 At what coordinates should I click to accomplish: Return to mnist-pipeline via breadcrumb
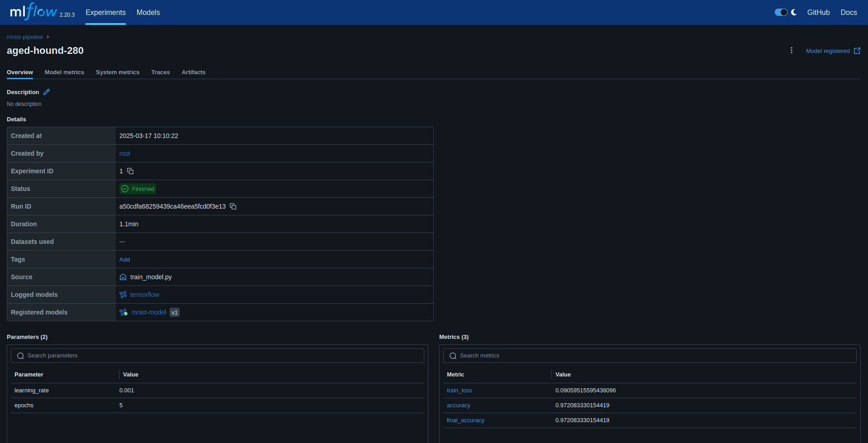[25, 37]
